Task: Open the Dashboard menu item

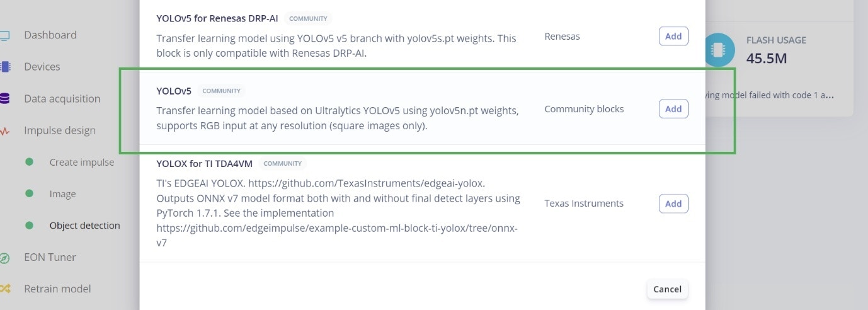Action: coord(50,35)
